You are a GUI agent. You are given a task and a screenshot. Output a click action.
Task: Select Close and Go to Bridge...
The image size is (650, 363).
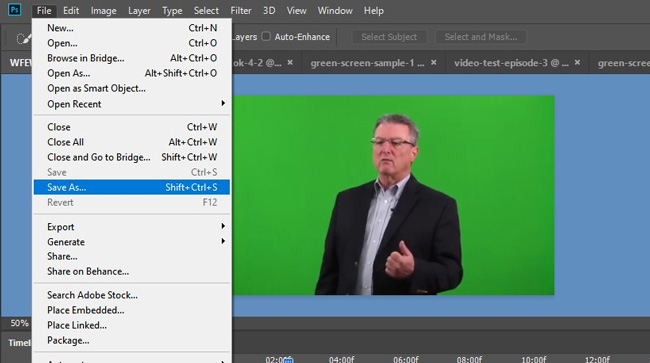click(131, 157)
